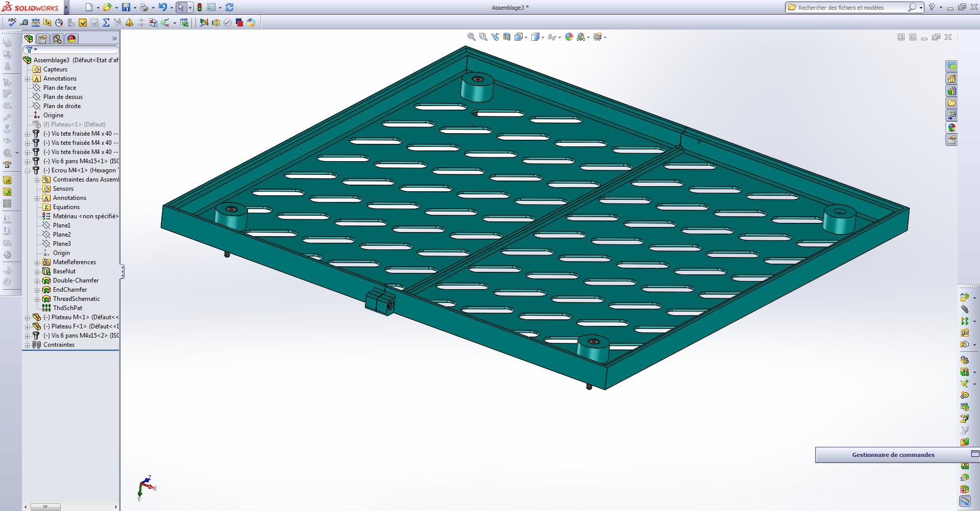Undo the last action with the Undo arrow

coord(162,7)
